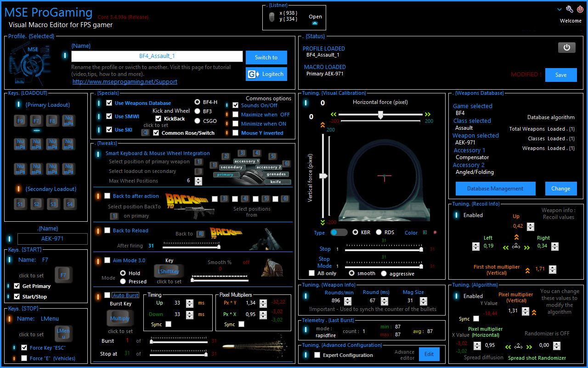Click the gray power button in Status
588x368 pixels.
(566, 47)
